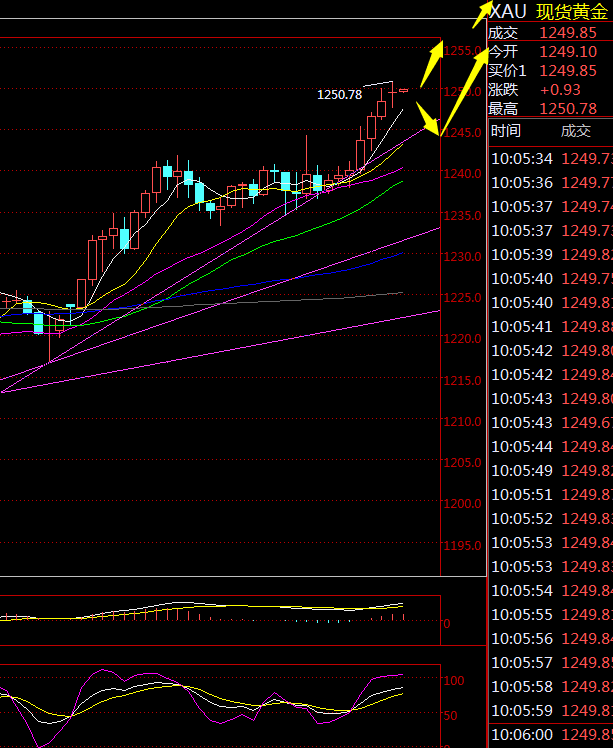
Task: Select the tick row at 10:05:39
Action: 551,254
